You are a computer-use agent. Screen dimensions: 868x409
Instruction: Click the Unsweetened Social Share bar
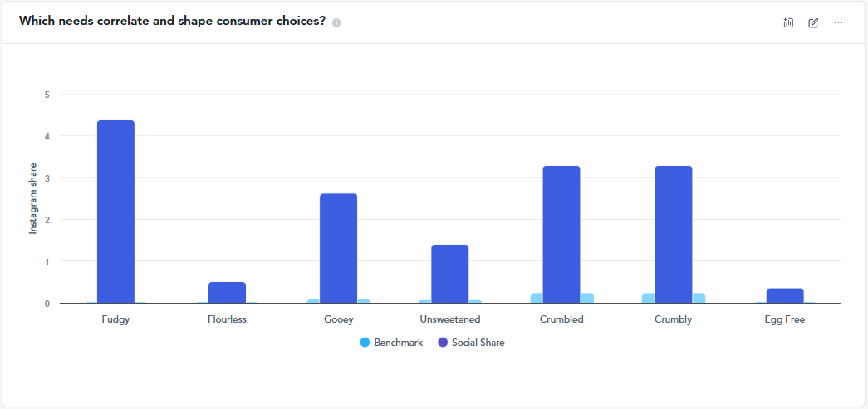point(449,274)
